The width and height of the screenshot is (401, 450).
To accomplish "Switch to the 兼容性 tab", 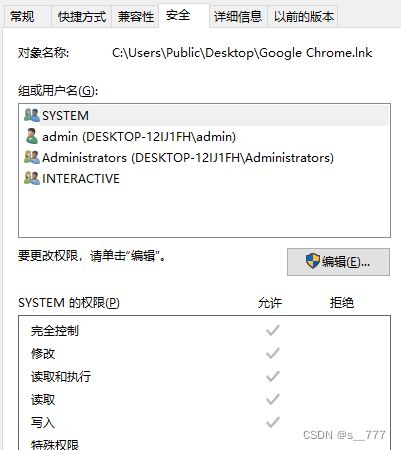I will 136,16.
